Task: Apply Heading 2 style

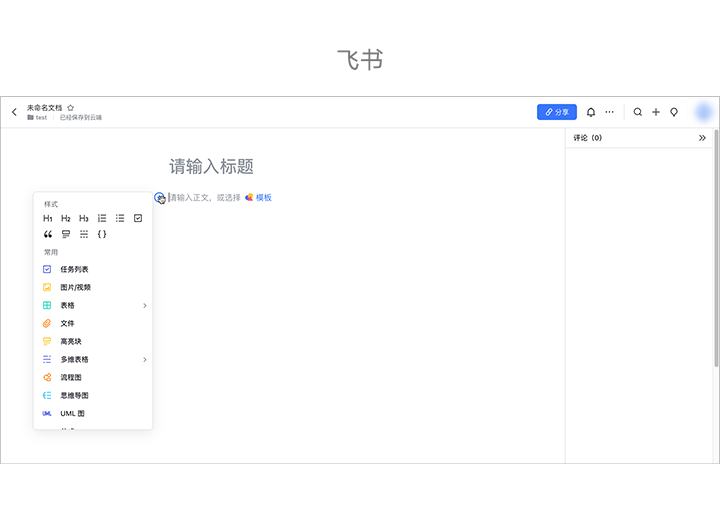Action: coord(66,218)
